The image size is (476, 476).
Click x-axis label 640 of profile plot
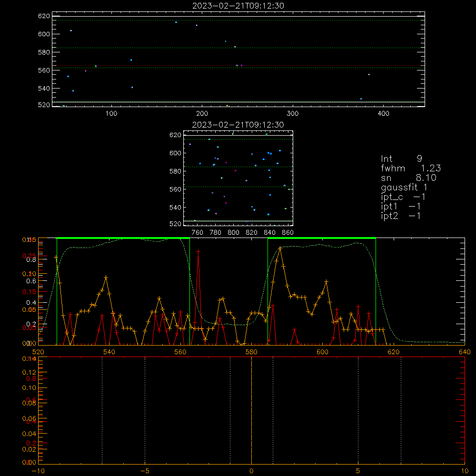(465, 352)
